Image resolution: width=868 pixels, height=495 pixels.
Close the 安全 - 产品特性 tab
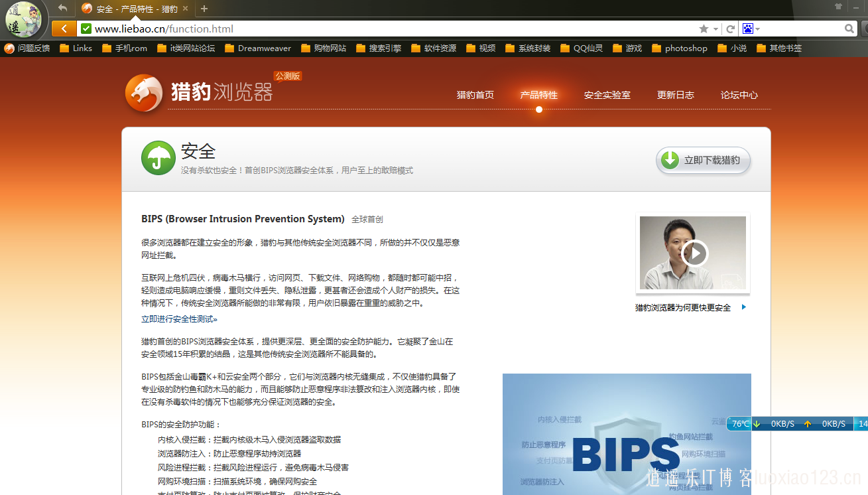click(x=187, y=9)
